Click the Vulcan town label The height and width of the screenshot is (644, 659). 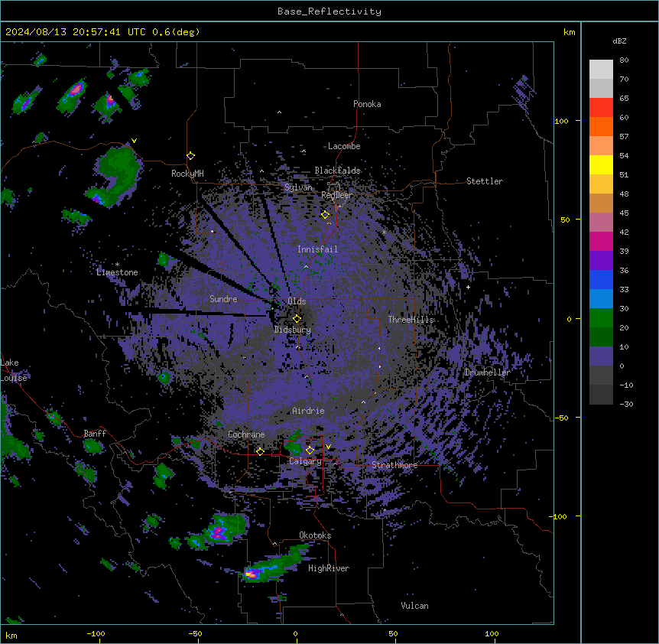click(414, 606)
